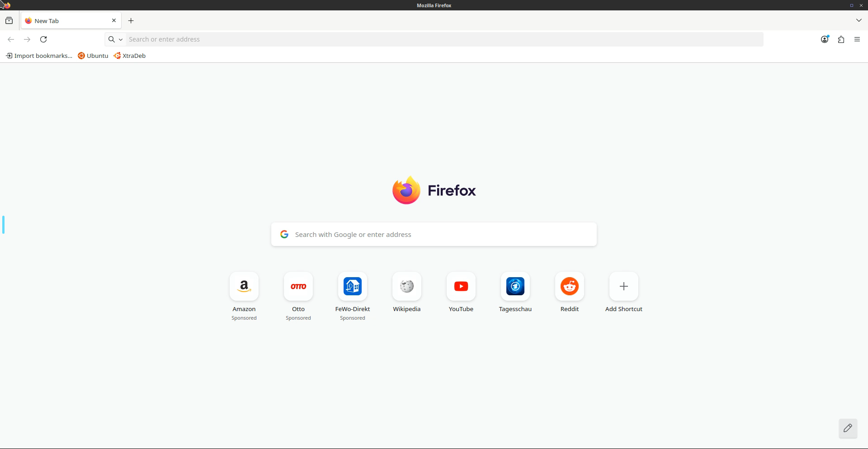
Task: Open the Wikipedia shortcut tile
Action: [406, 286]
